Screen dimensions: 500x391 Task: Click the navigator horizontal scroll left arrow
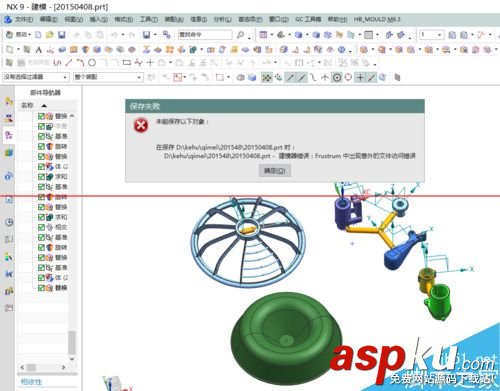pyautogui.click(x=22, y=367)
